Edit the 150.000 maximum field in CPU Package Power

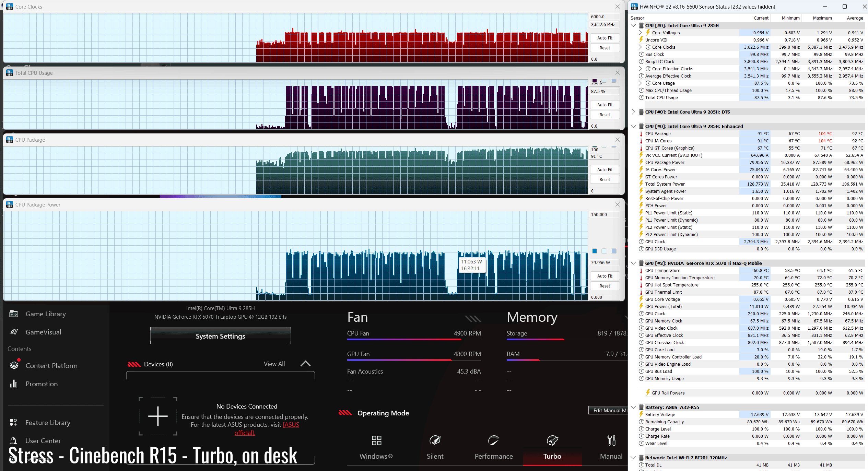(x=605, y=214)
